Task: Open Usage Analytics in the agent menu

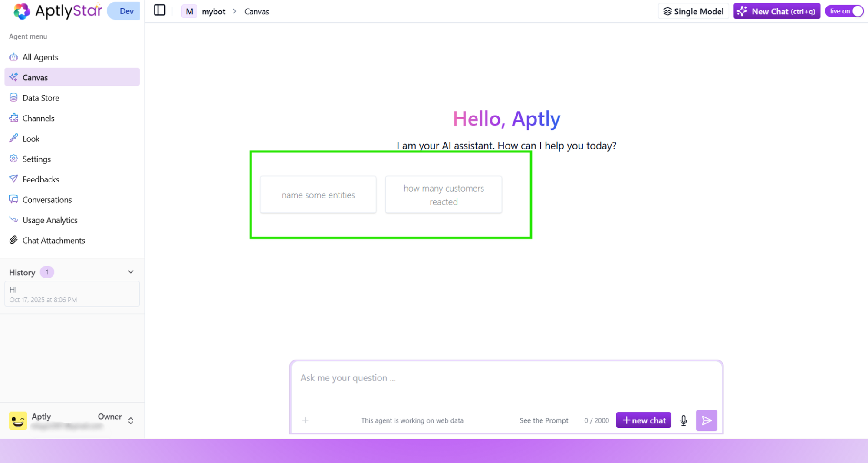Action: click(49, 220)
